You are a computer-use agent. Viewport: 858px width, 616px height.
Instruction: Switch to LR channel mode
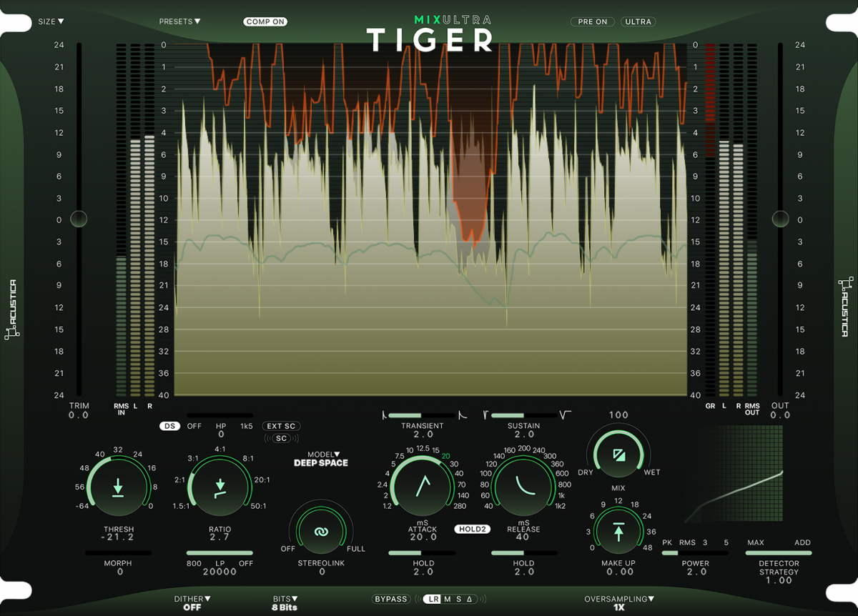[433, 599]
